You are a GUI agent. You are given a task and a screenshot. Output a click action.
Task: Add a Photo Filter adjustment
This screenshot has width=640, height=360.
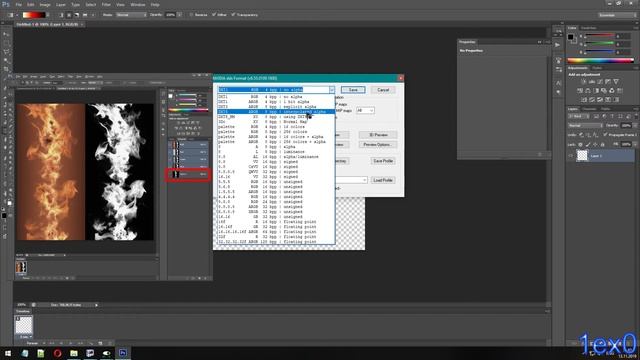tap(604, 91)
